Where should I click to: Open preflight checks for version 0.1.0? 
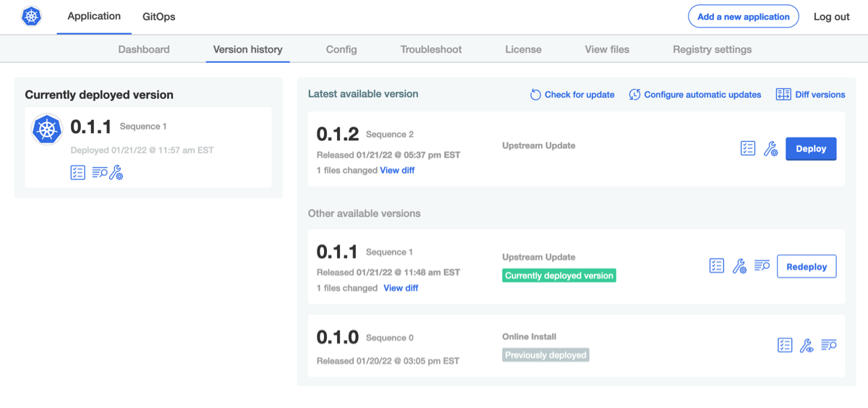pyautogui.click(x=785, y=346)
